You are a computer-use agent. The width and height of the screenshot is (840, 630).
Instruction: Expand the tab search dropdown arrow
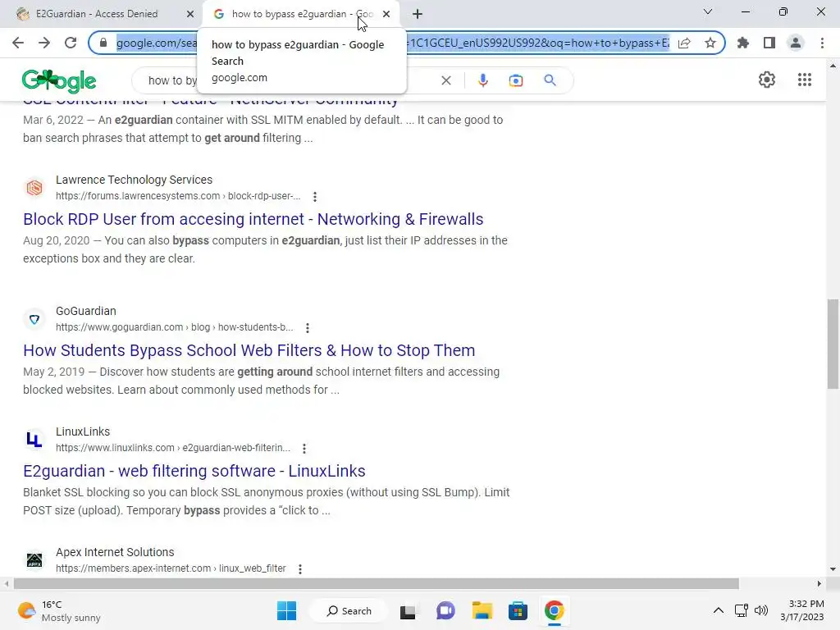click(x=708, y=11)
